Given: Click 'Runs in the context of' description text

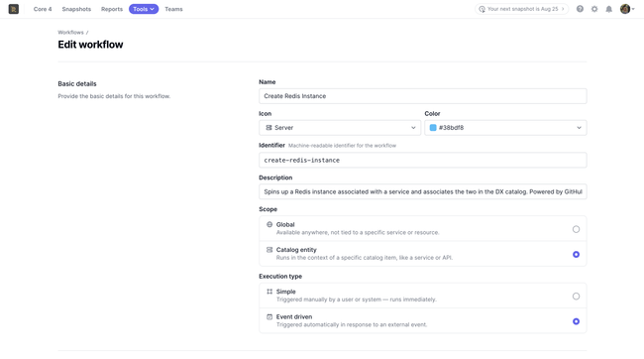Looking at the screenshot, I should (x=365, y=258).
